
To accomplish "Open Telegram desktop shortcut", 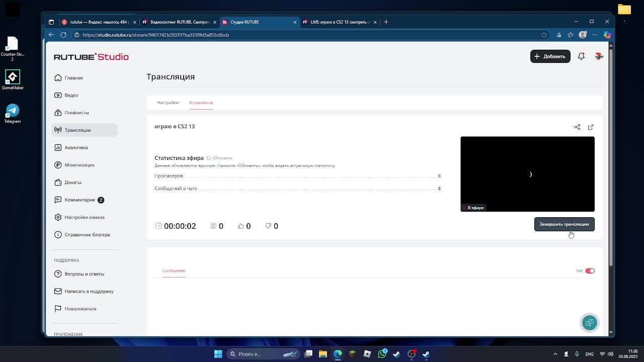I will tap(13, 114).
